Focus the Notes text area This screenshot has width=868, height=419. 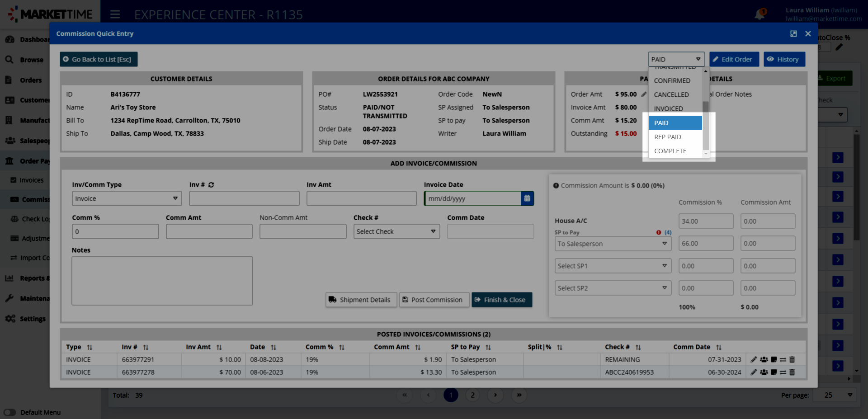coord(162,281)
